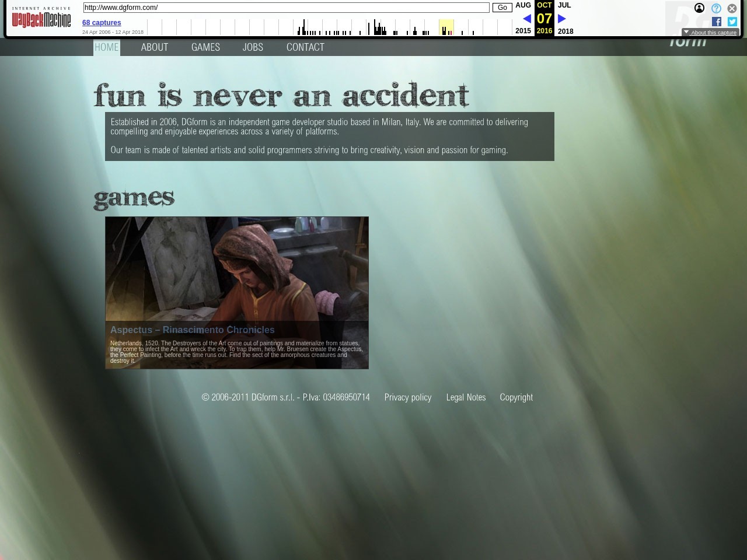Share capture on Twitter
The width and height of the screenshot is (747, 560).
click(732, 22)
